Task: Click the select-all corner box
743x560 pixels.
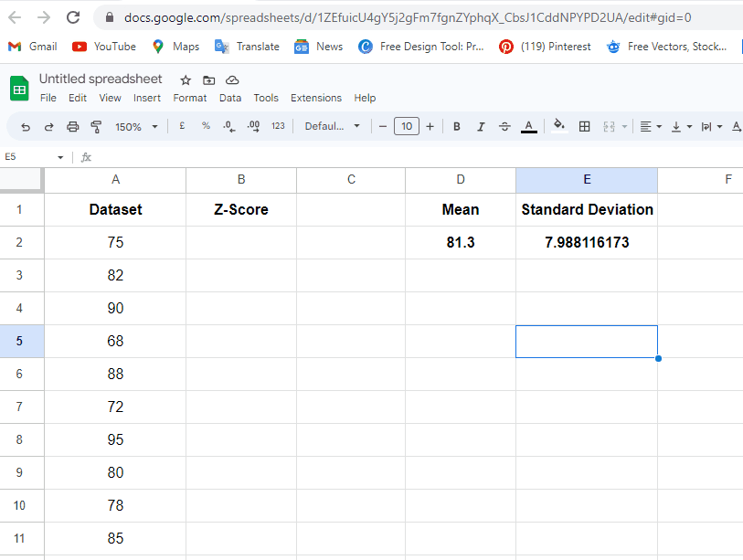Action: [x=22, y=180]
